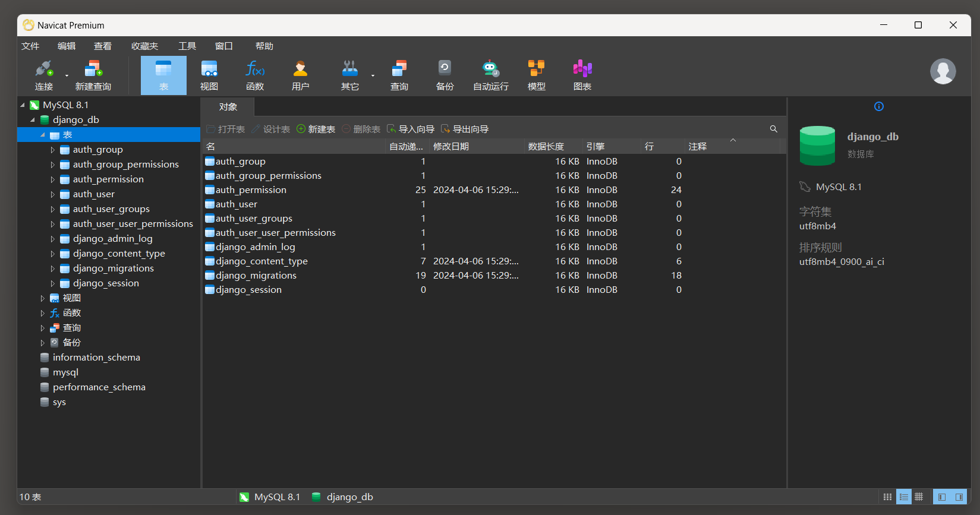Image resolution: width=980 pixels, height=515 pixels.
Task: Select auth_user_groups table in tree
Action: pos(111,209)
